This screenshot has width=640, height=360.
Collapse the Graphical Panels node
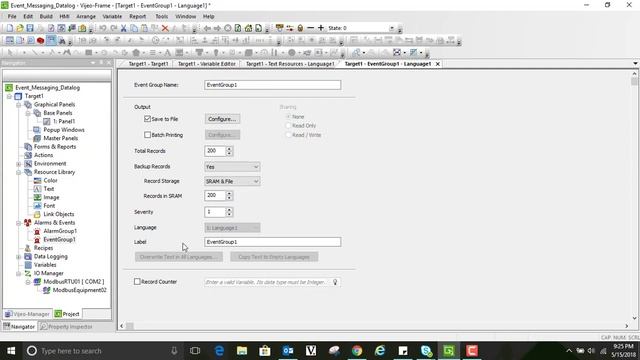[x=18, y=105]
